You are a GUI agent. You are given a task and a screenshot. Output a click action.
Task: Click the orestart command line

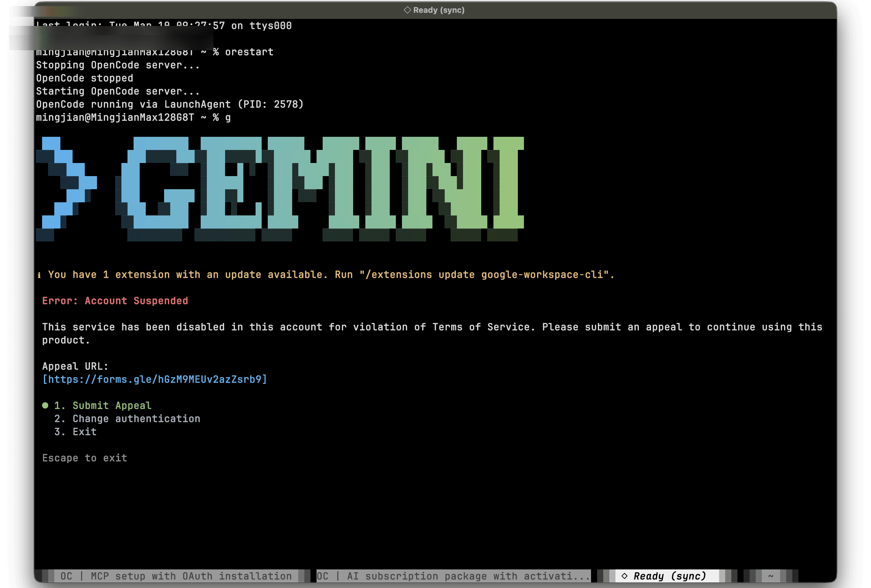tap(154, 52)
